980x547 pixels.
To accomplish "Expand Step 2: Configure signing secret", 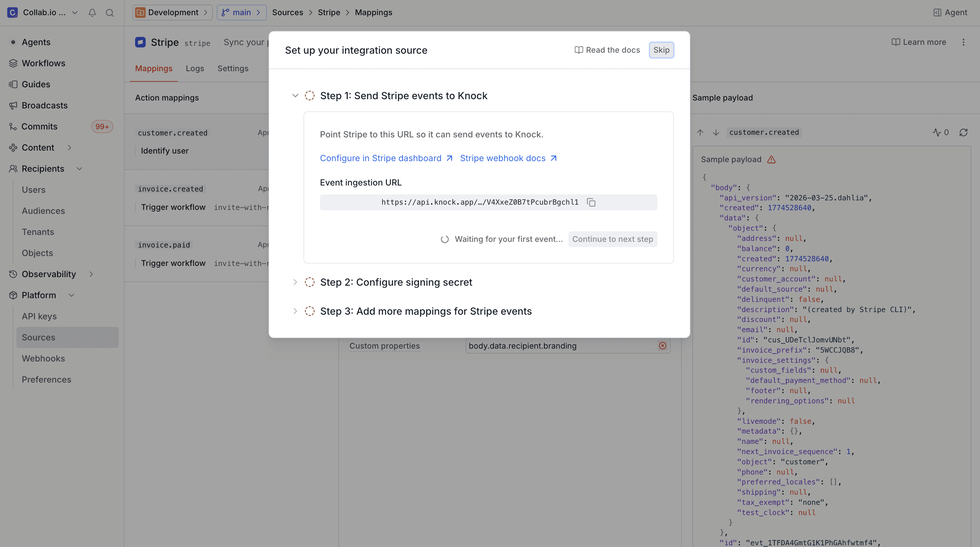I will [296, 282].
